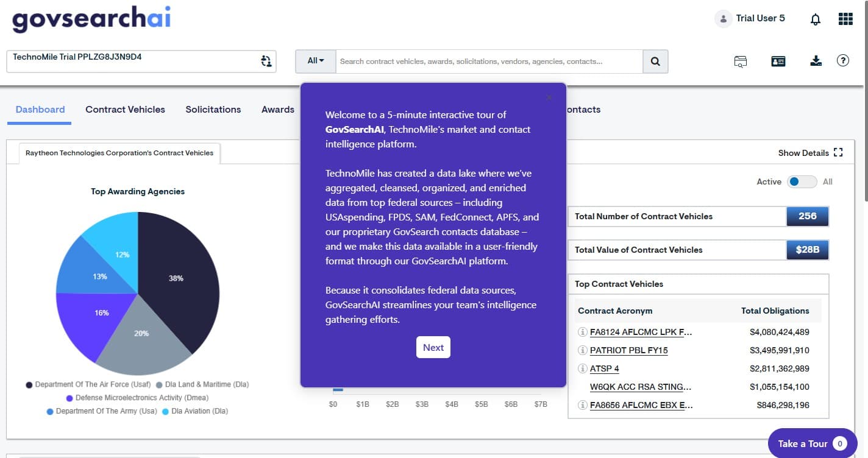This screenshot has width=868, height=458.
Task: Click info icon beside PATRIOT PBL FY15
Action: (582, 350)
